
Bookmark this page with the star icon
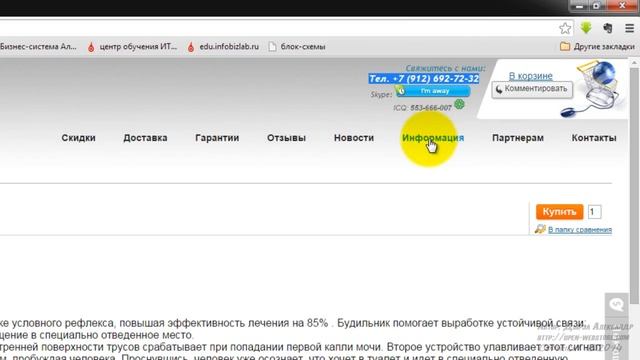[565, 28]
